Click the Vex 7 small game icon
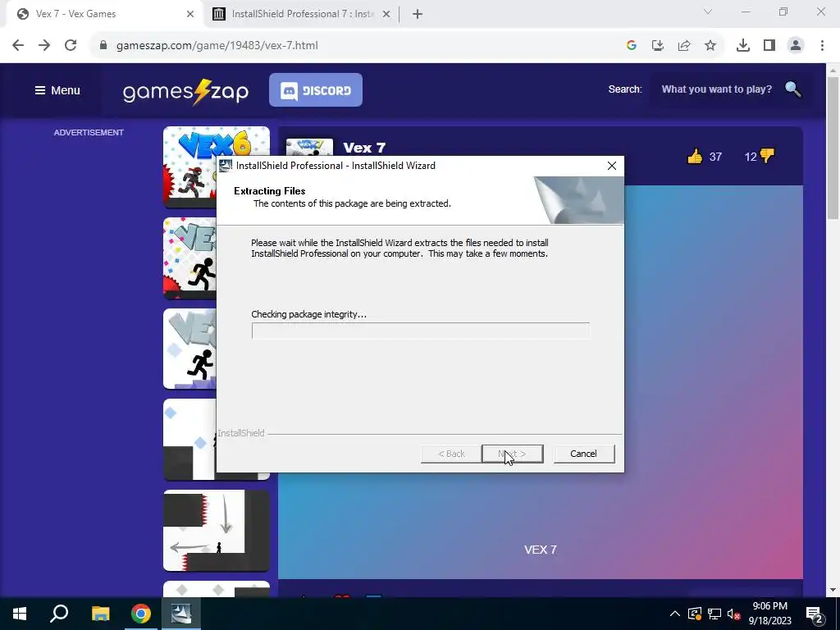Image resolution: width=840 pixels, height=630 pixels. 309,148
